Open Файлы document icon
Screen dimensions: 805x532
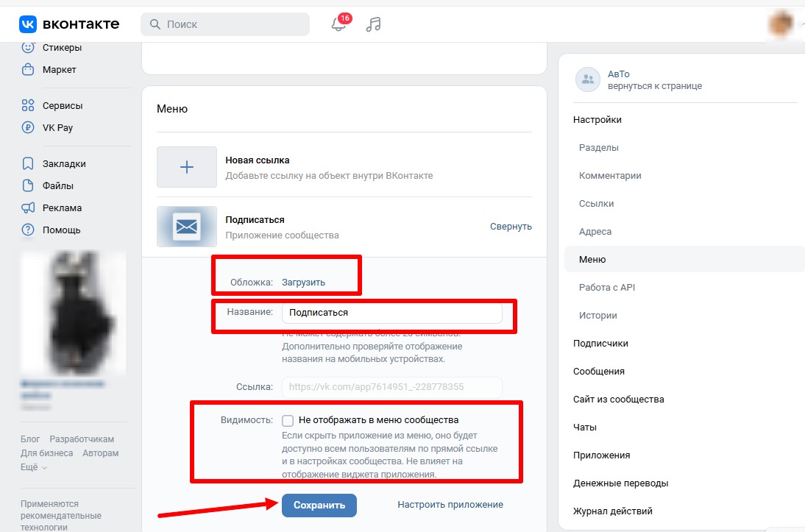pos(28,185)
